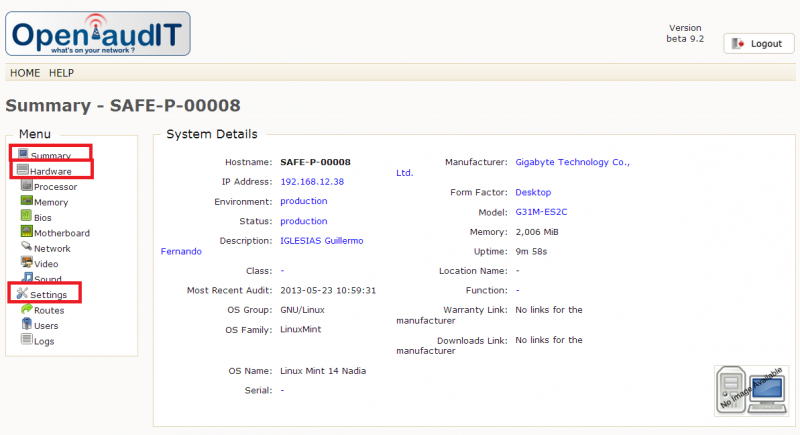
Task: Click the Bios icon in sidebar
Action: pyautogui.click(x=26, y=217)
